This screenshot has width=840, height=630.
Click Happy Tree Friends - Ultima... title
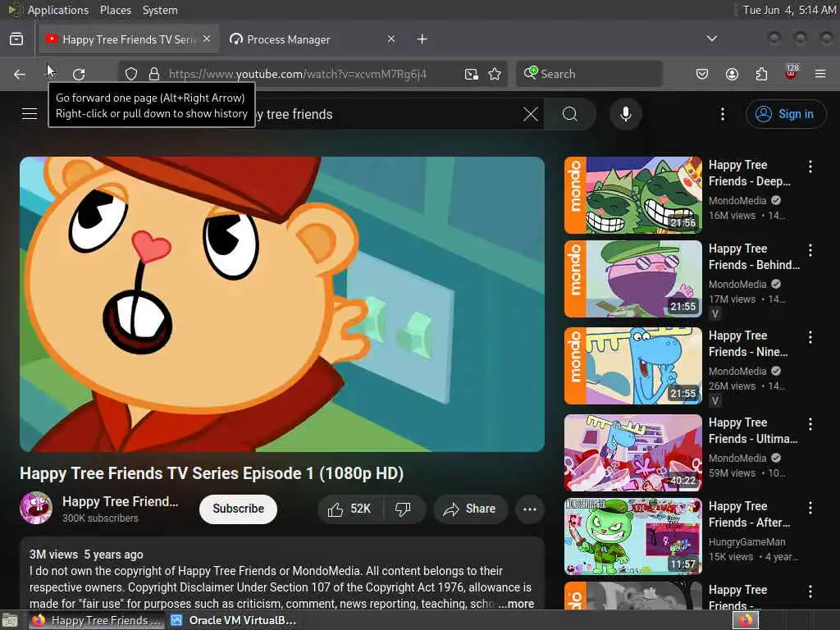tap(753, 431)
